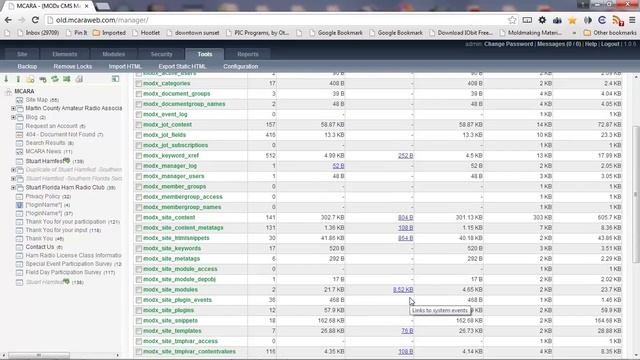This screenshot has height=360, width=640.
Task: Collapse the whole site tree (up-arrow icon)
Action: click(18, 79)
